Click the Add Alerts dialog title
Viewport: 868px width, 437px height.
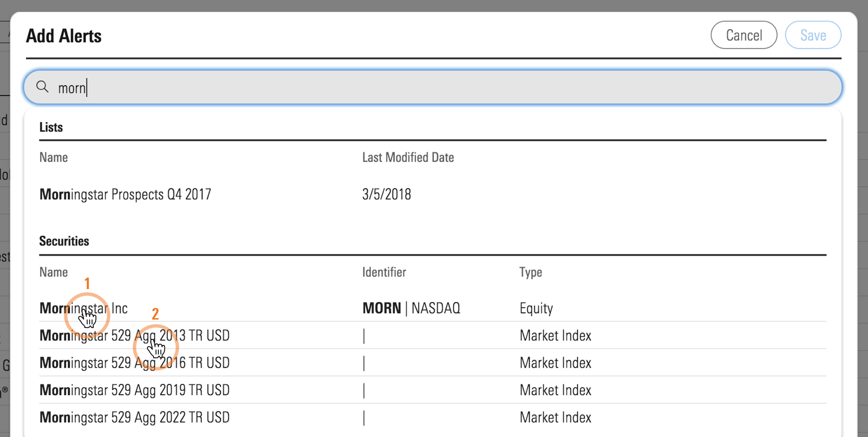(x=64, y=36)
